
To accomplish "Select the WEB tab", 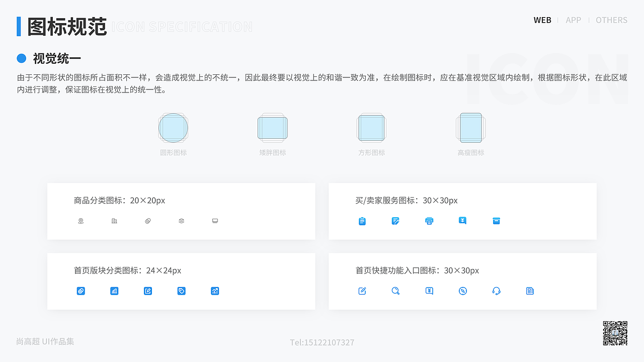I will 542,20.
